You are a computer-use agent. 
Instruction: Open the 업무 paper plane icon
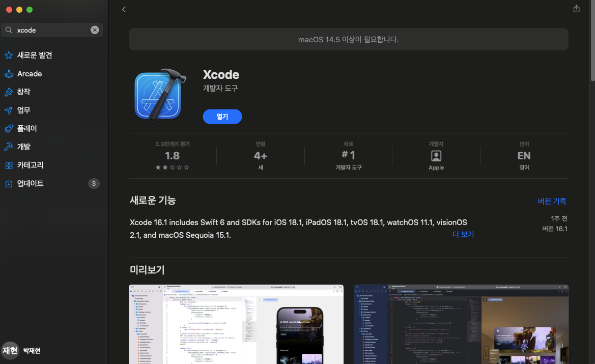9,110
